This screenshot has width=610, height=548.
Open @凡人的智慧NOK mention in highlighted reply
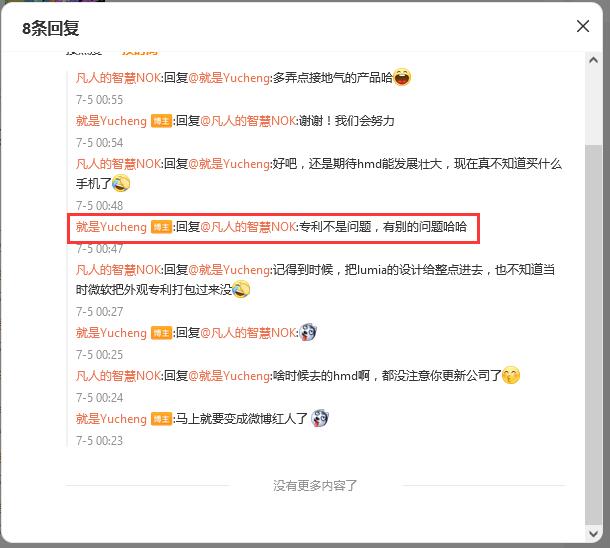(x=248, y=227)
